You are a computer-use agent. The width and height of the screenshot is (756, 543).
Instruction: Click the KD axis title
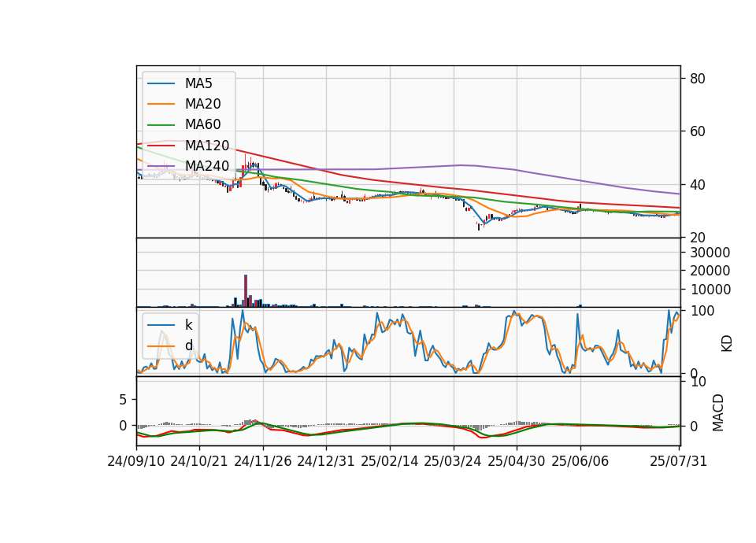[x=727, y=343]
